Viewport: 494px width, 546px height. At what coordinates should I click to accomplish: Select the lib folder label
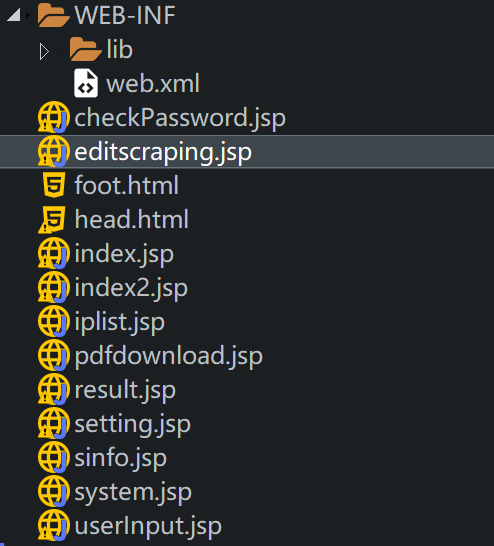[x=119, y=49]
